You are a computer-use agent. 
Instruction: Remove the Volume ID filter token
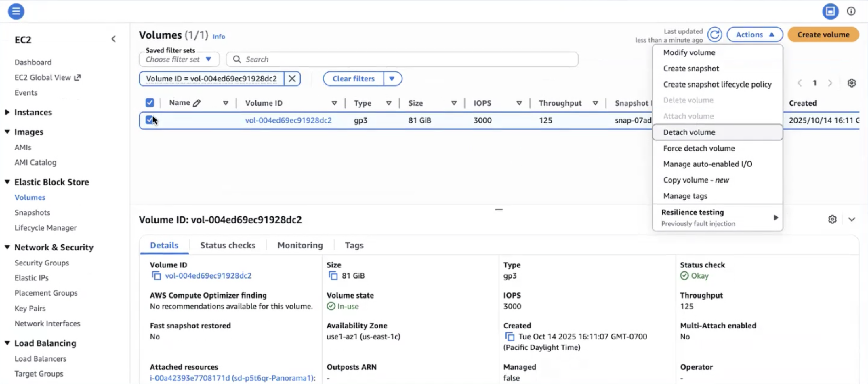point(292,79)
